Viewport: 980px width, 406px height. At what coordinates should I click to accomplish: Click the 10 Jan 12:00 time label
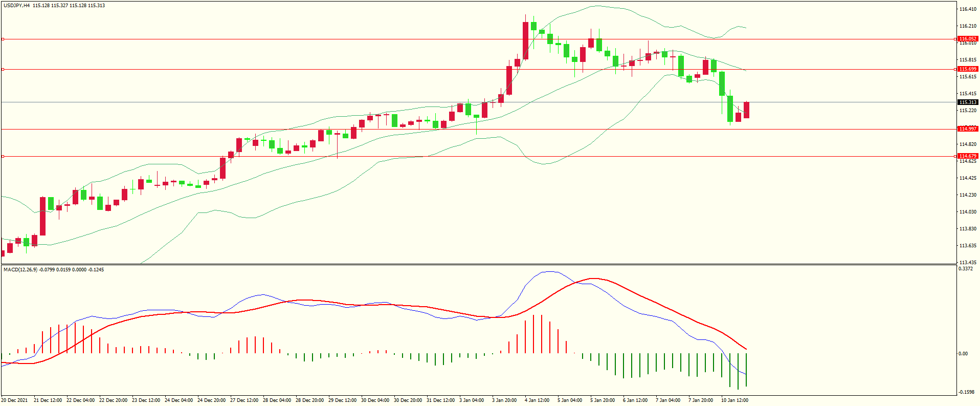click(x=734, y=400)
